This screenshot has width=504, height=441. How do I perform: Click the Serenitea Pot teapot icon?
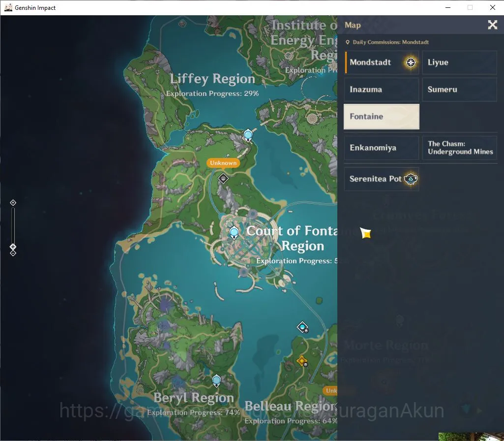tap(411, 179)
